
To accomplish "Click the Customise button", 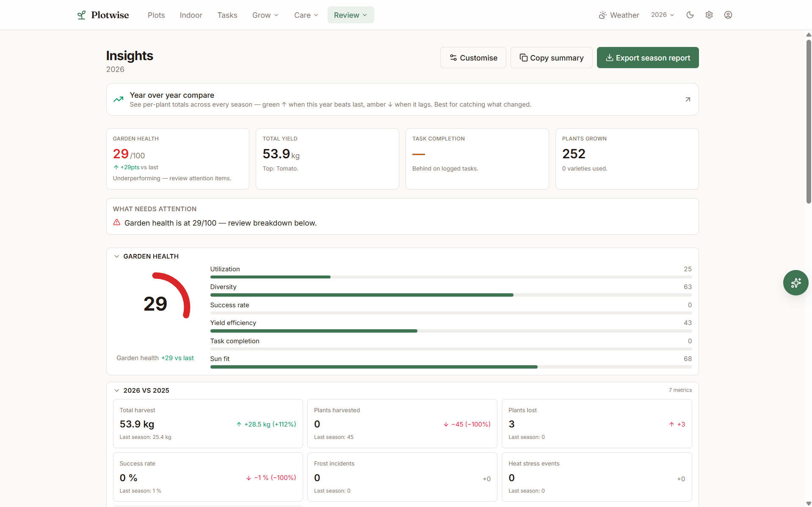I will (473, 58).
